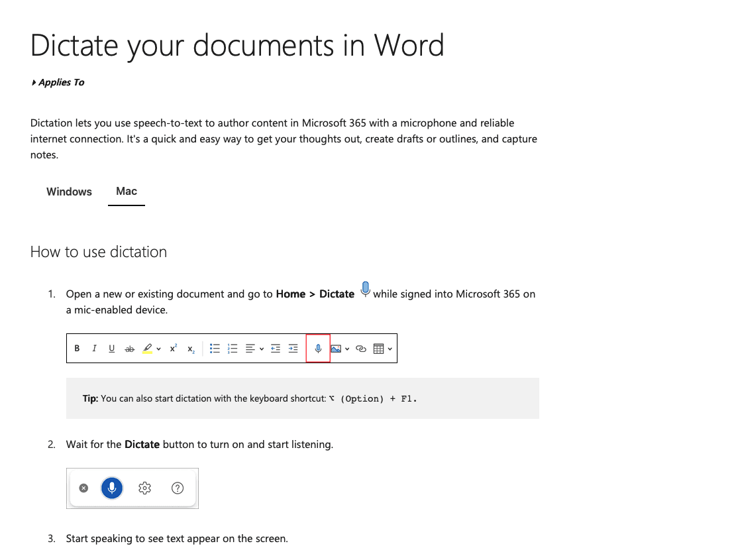738x560 pixels.
Task: Switch to the Windows tab
Action: coord(69,192)
